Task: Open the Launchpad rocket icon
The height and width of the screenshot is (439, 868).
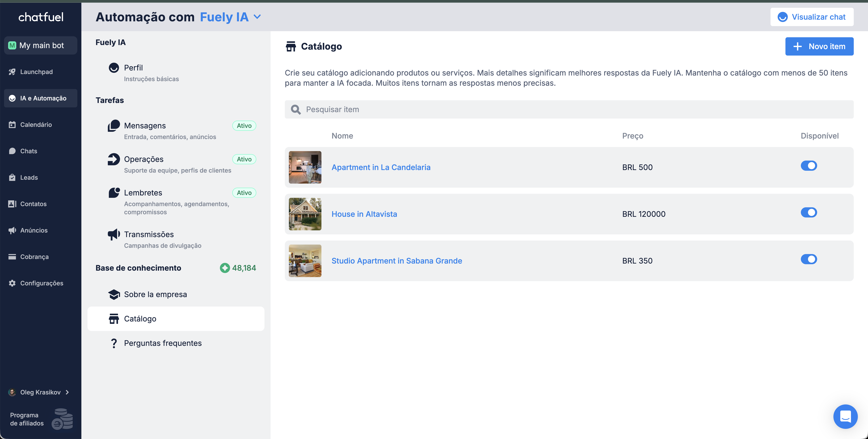Action: (12, 72)
